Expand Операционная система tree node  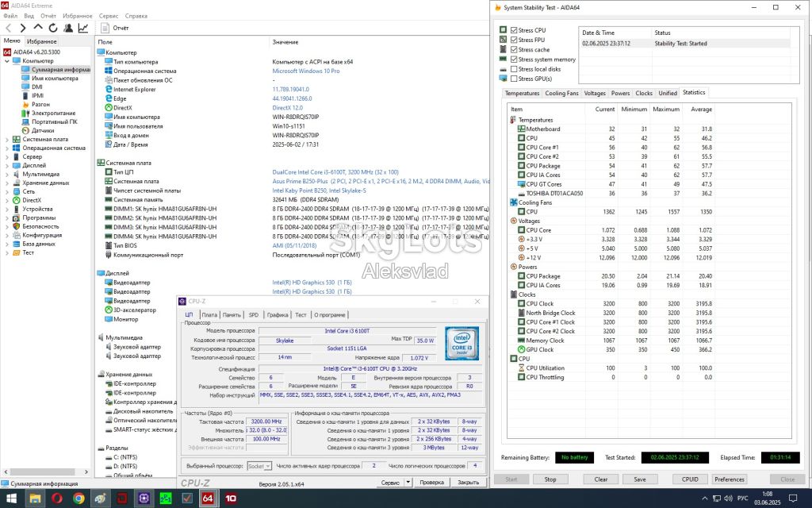click(6, 148)
